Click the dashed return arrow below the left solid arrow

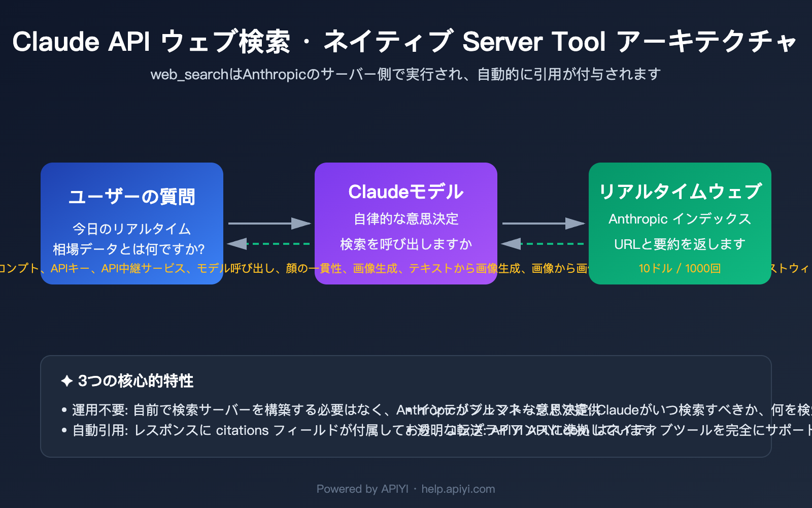pos(269,243)
